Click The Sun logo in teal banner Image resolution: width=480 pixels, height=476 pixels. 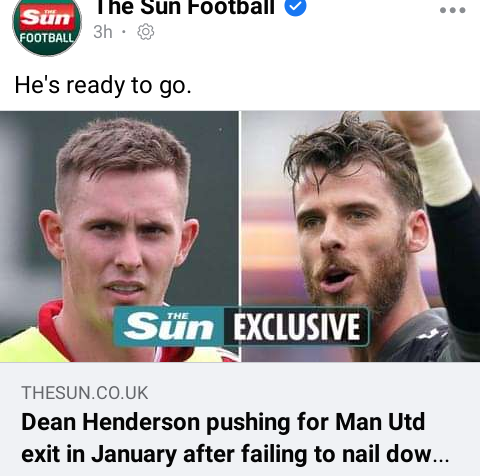168,326
